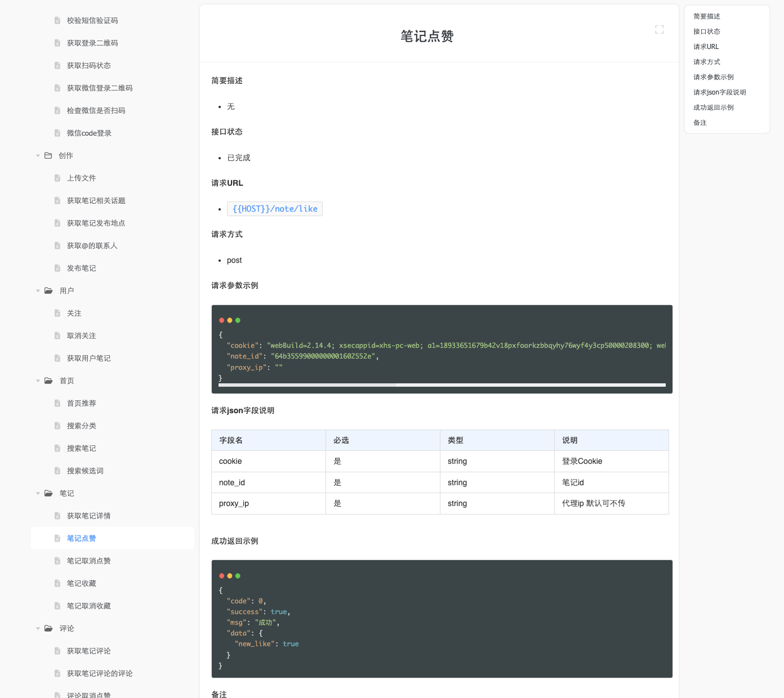This screenshot has height=698, width=784.
Task: Click document icon beside 笔记收藏
Action: coord(57,583)
